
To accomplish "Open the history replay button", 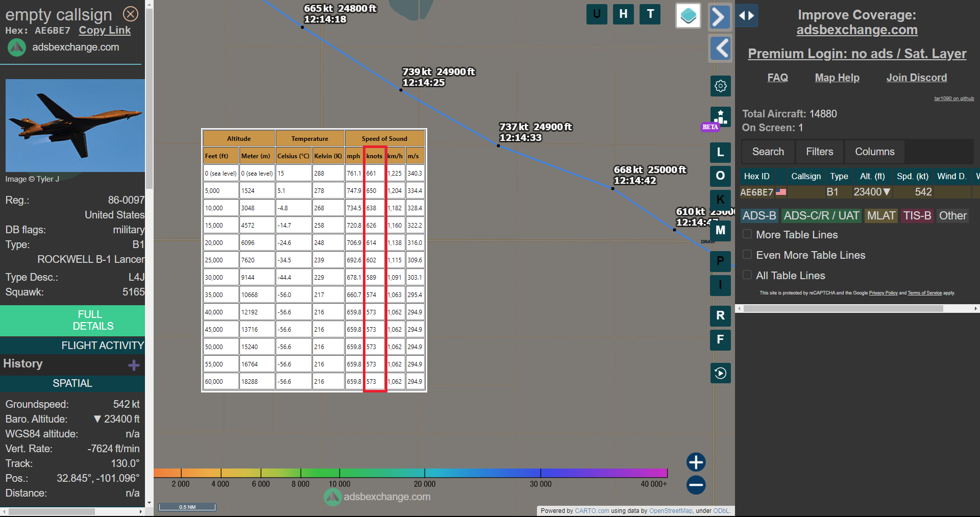I will point(720,373).
